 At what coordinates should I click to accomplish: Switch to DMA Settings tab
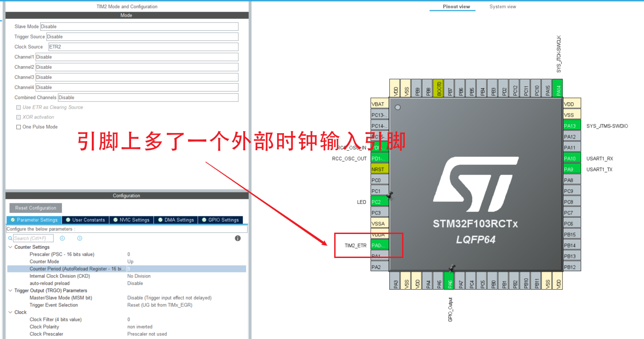[176, 220]
